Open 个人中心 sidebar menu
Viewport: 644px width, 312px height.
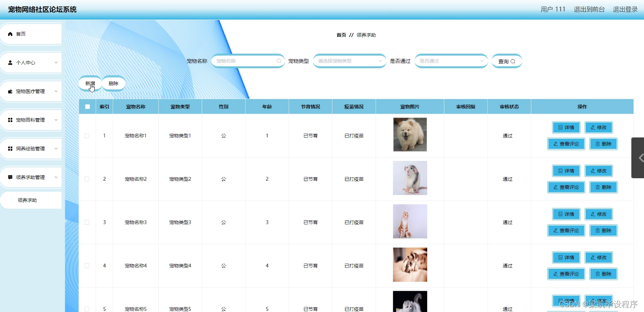pyautogui.click(x=31, y=63)
